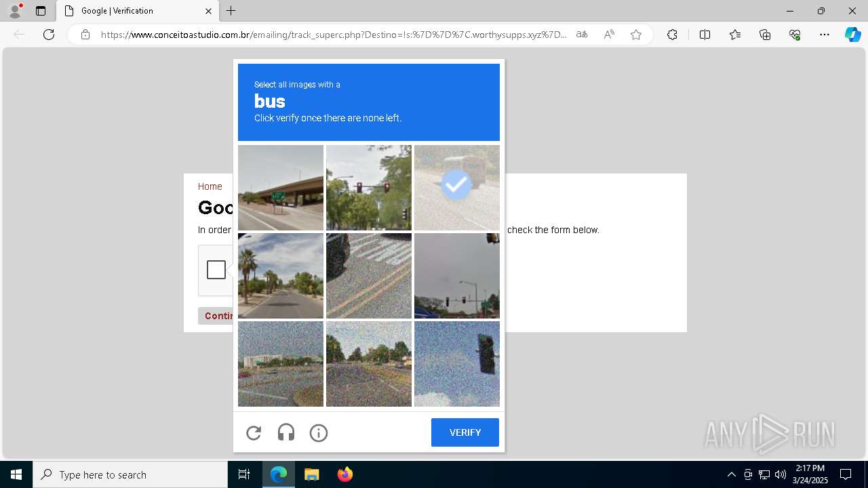Open the tab actions menu
Image resolution: width=868 pixels, height=488 pixels.
click(41, 11)
